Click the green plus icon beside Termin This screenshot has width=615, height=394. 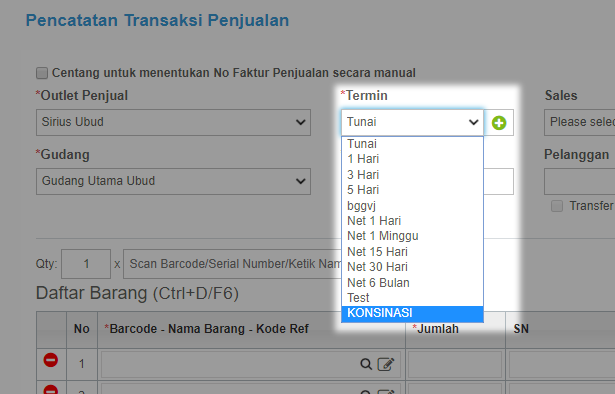[x=499, y=123]
